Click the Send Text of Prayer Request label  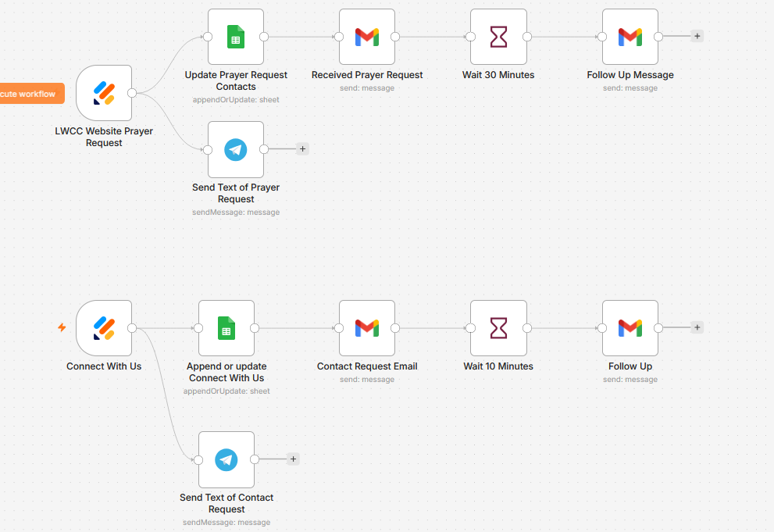236,193
